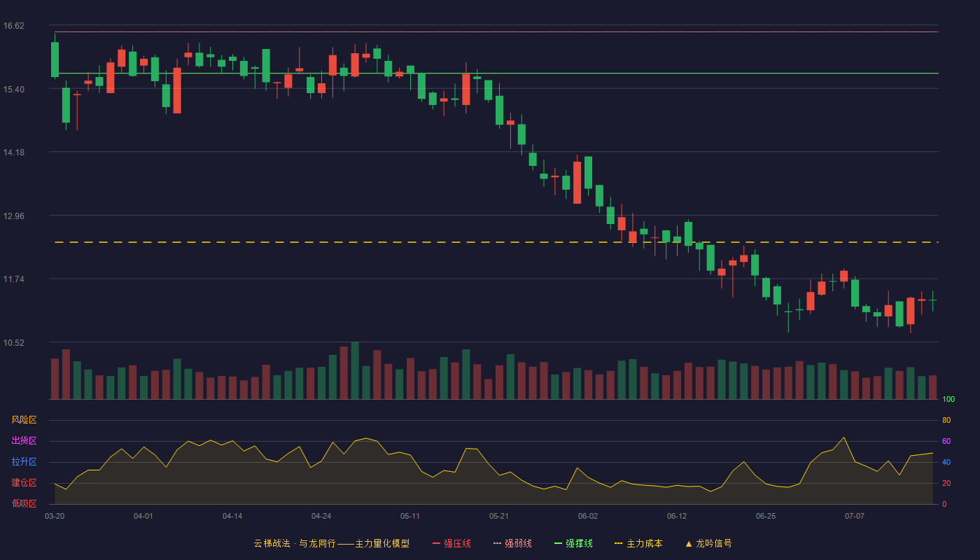This screenshot has height=560, width=980.
Task: Click the yellow dashed cost line on chart
Action: [x=496, y=242]
